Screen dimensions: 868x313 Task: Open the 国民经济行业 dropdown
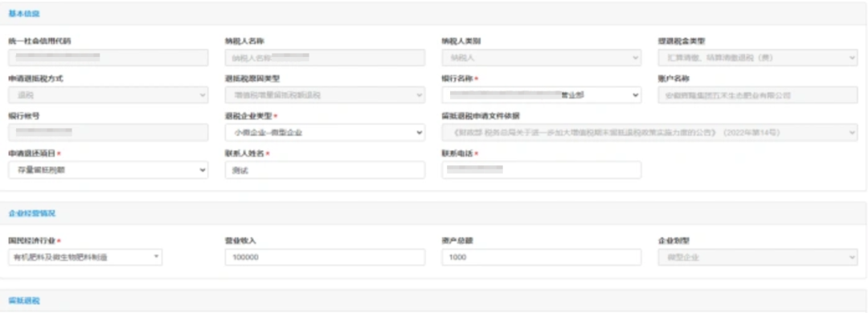point(85,257)
